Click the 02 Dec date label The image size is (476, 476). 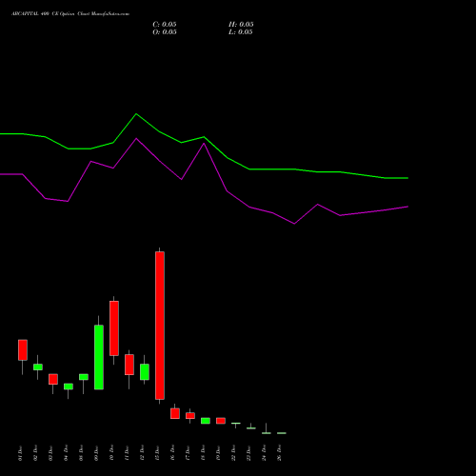click(35, 453)
